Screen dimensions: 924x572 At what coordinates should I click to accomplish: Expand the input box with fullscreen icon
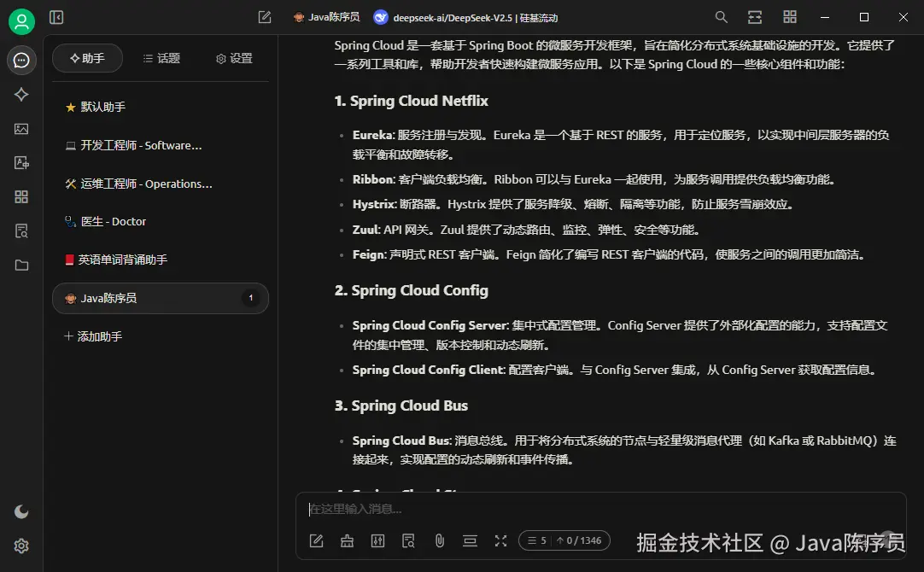501,540
